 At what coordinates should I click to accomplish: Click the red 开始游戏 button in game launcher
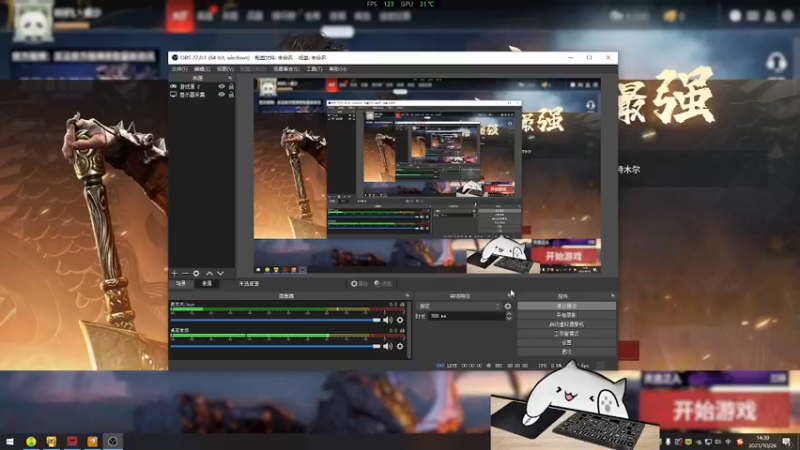(x=714, y=411)
